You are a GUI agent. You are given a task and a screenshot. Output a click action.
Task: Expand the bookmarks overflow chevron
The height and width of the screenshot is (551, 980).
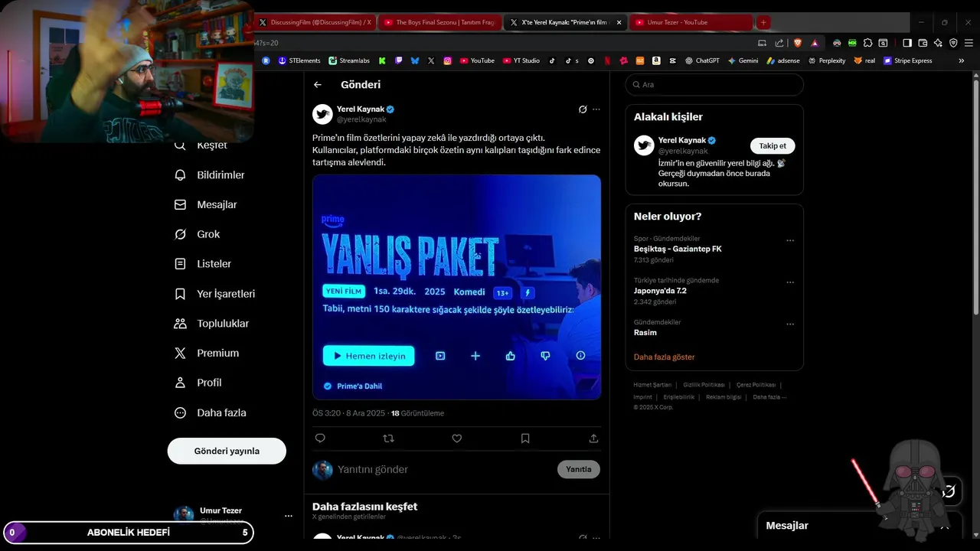[962, 60]
